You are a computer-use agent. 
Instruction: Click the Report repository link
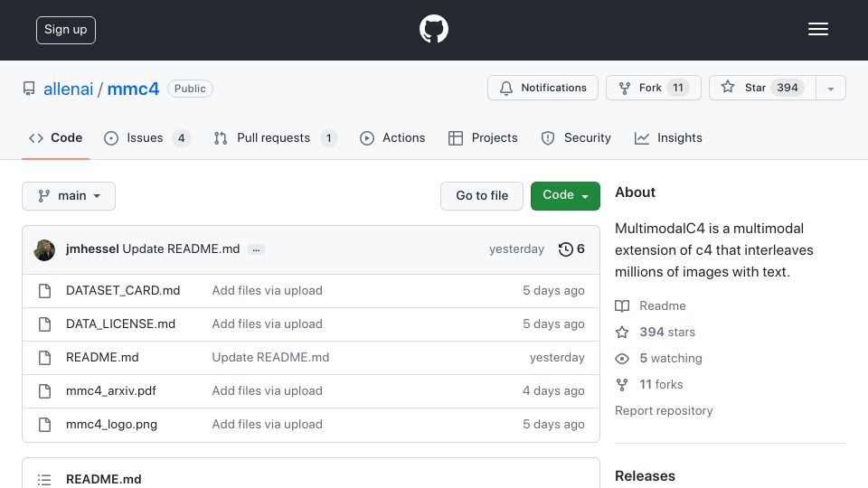(664, 410)
